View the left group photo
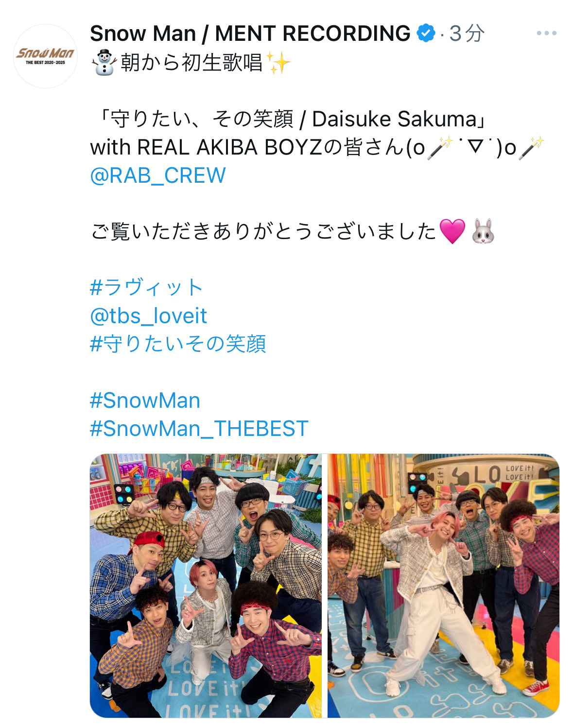This screenshot has height=728, width=573. click(206, 586)
